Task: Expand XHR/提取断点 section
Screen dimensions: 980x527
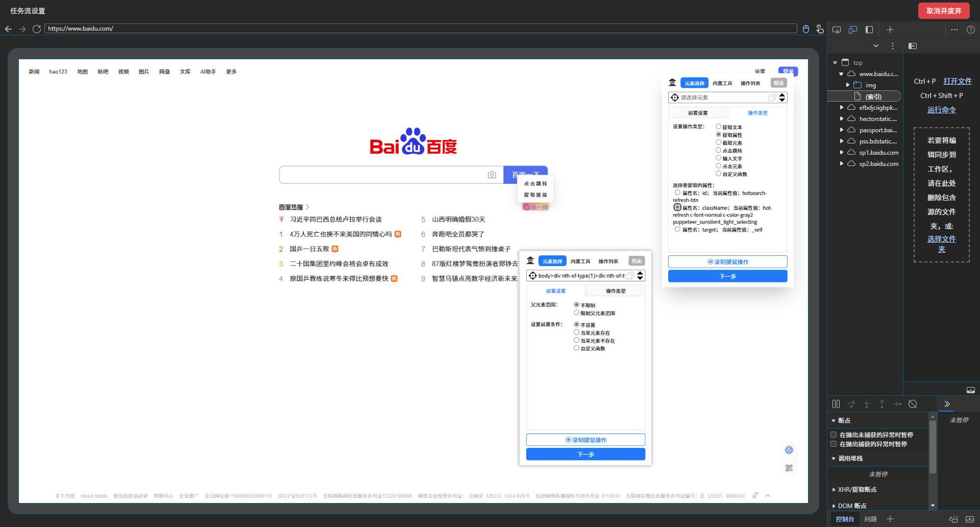Action: (x=834, y=490)
